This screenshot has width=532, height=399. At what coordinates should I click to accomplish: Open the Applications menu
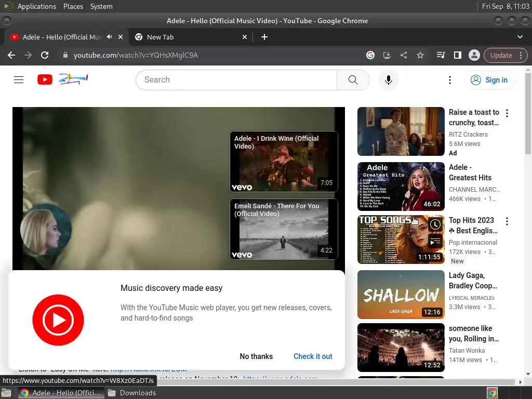[37, 6]
